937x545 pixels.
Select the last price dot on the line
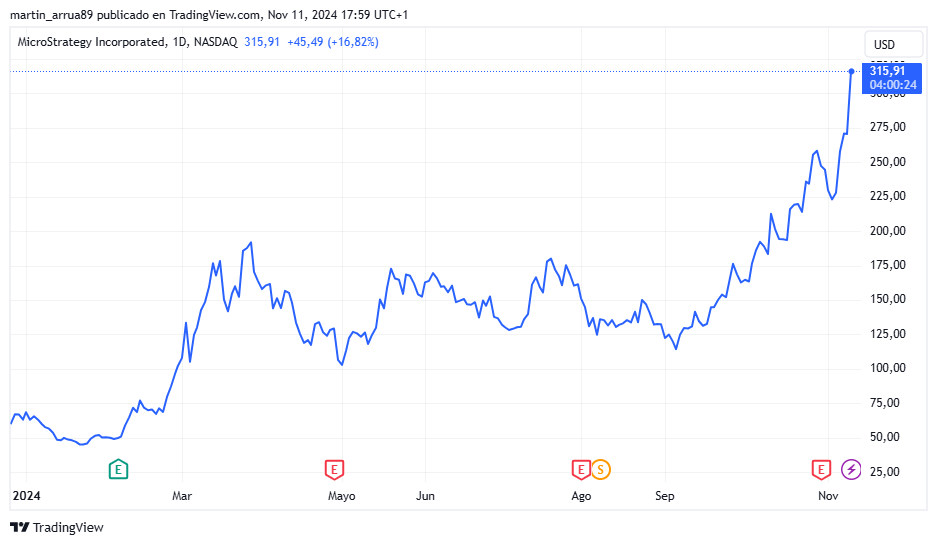[851, 71]
